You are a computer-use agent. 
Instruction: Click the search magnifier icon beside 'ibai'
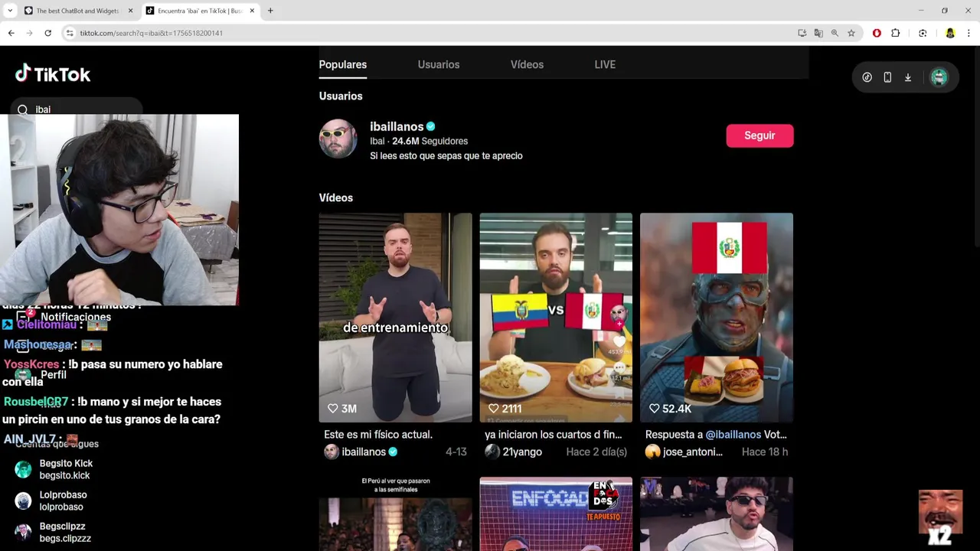coord(22,109)
